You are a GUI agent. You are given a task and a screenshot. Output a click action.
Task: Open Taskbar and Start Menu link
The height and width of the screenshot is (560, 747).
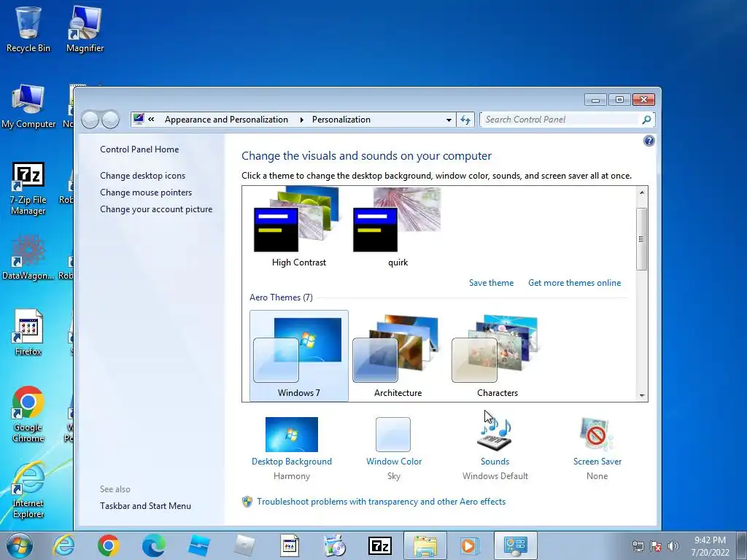tap(145, 506)
